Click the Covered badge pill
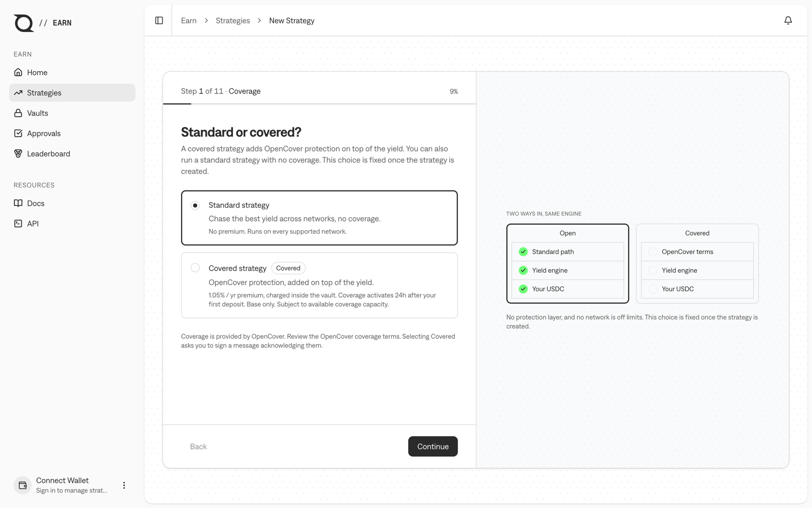The width and height of the screenshot is (812, 508). pos(288,268)
